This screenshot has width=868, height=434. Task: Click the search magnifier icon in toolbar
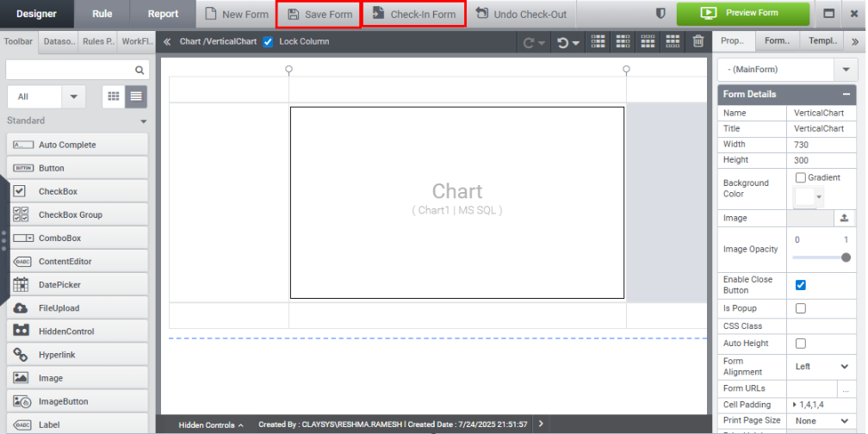[139, 71]
